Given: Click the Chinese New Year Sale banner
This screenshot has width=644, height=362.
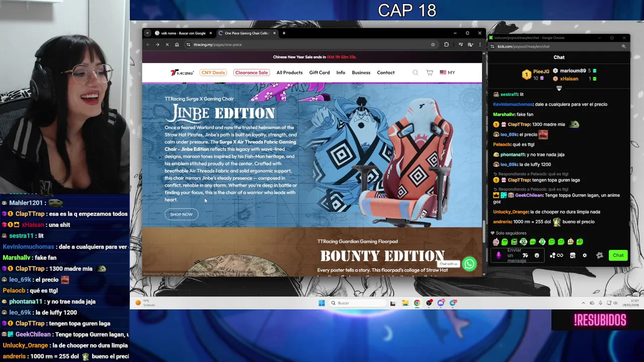Looking at the screenshot, I should 312,57.
